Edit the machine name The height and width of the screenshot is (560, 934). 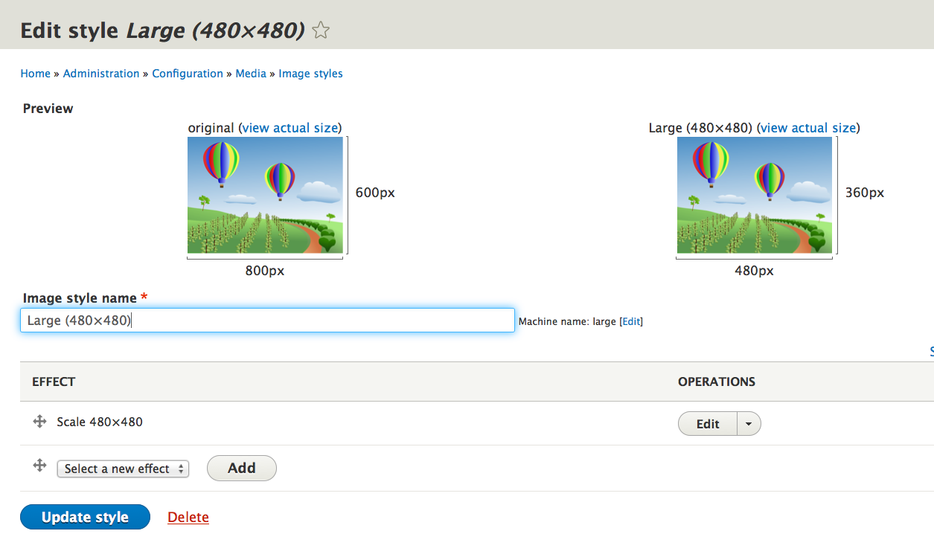point(631,321)
